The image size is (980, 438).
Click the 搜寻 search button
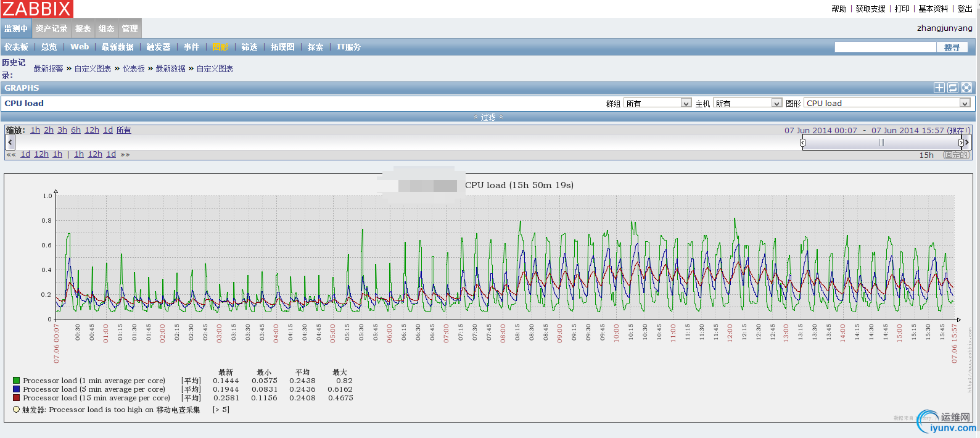952,48
